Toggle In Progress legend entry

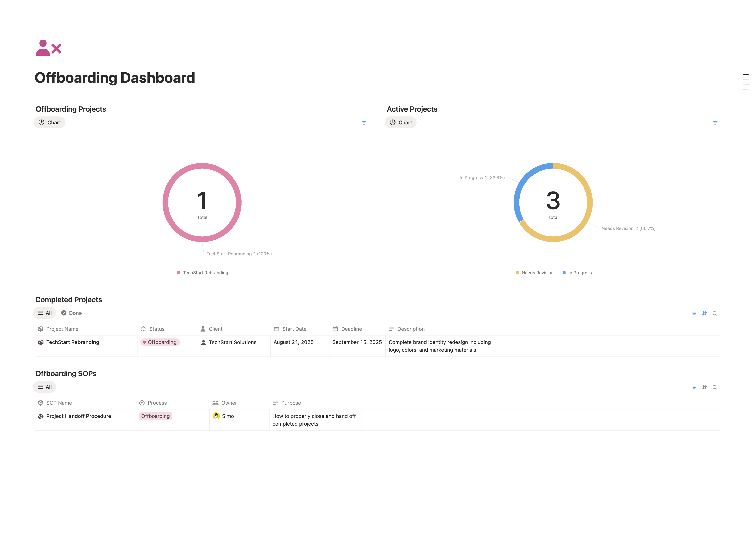[x=577, y=273]
